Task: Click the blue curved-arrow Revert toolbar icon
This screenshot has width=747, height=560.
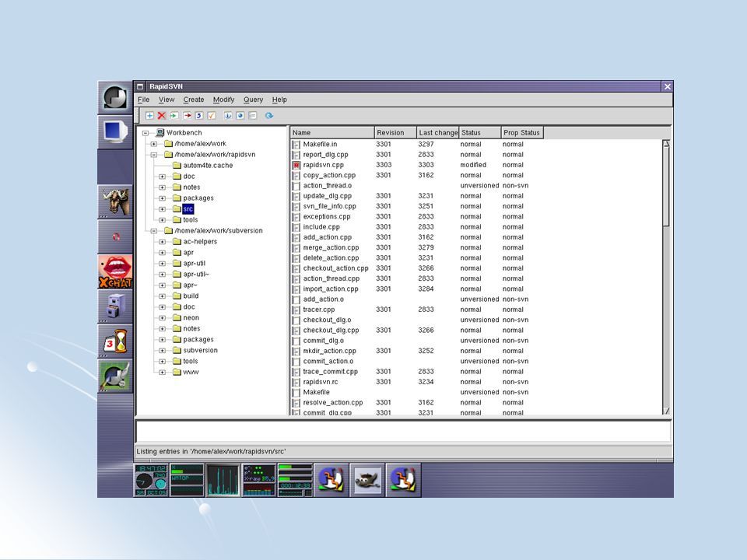Action: coord(199,116)
